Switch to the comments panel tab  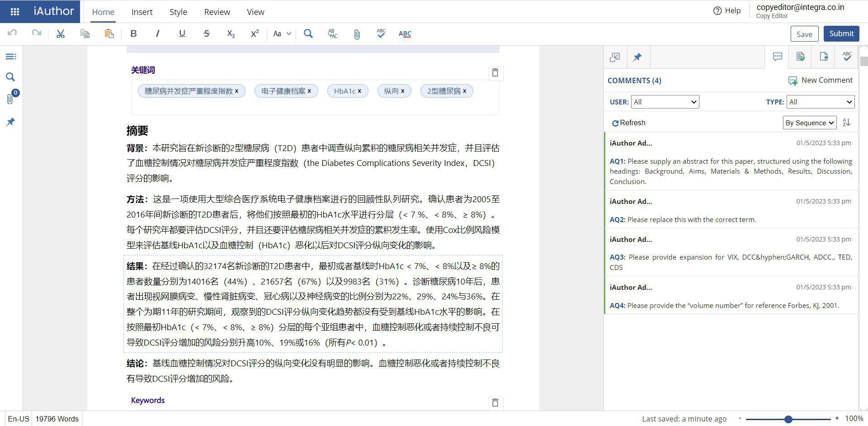coord(777,57)
